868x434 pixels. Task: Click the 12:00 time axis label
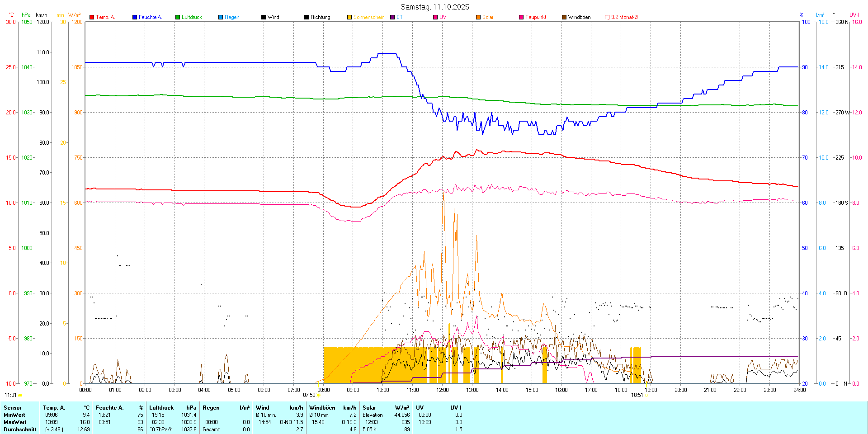click(442, 390)
